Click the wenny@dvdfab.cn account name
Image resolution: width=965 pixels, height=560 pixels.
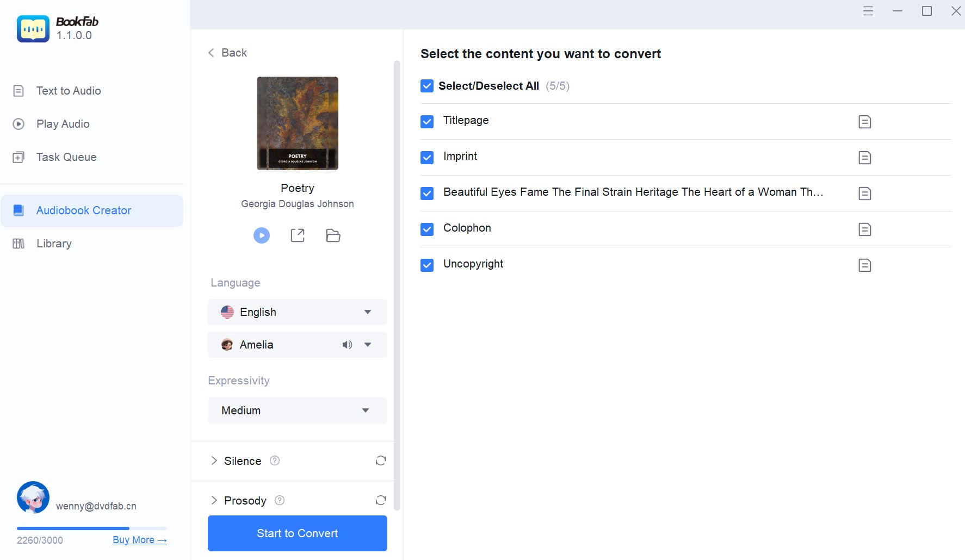96,506
